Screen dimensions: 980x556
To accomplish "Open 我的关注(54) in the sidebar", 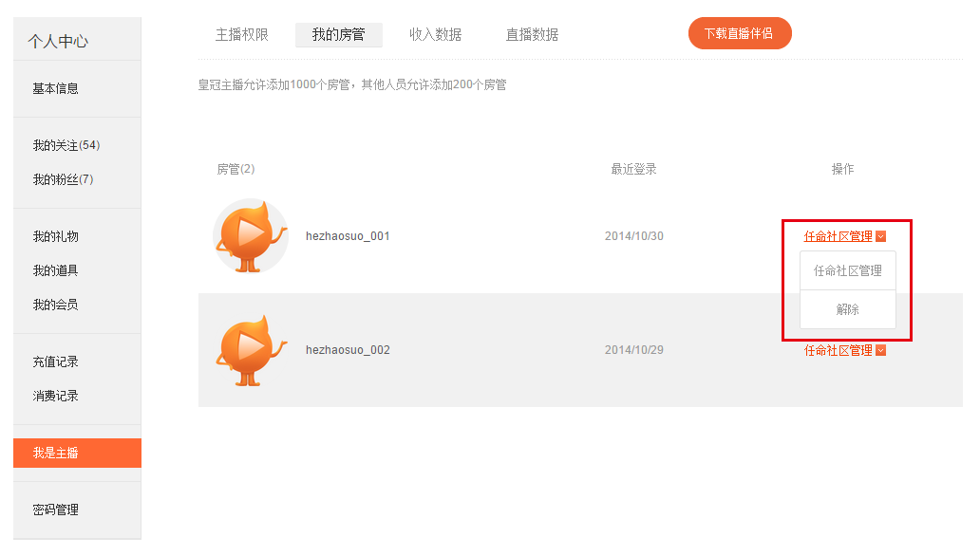I will (x=66, y=145).
